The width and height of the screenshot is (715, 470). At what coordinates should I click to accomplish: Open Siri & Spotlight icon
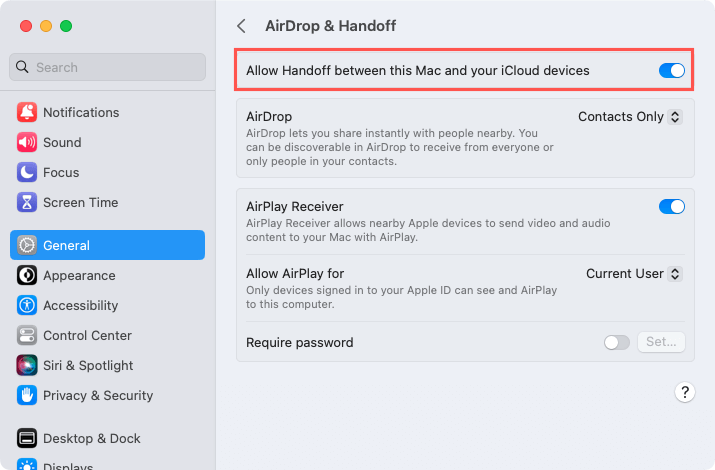tap(27, 366)
